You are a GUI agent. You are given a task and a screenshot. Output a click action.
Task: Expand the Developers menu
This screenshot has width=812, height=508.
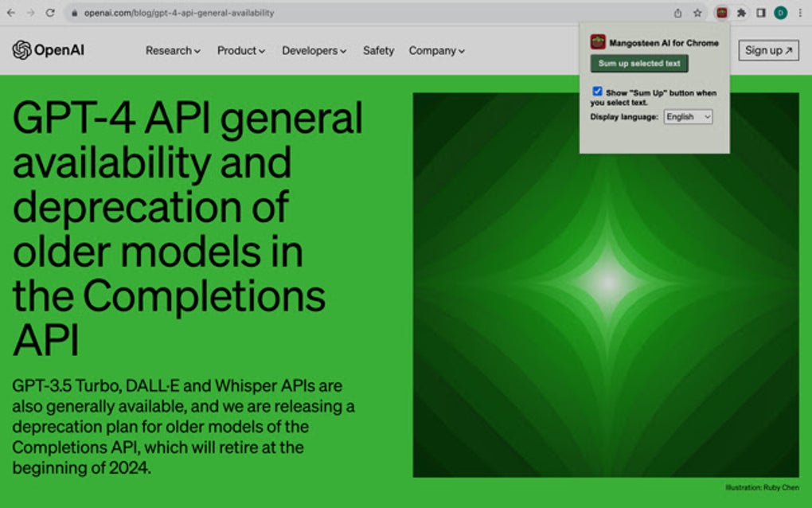click(x=314, y=51)
